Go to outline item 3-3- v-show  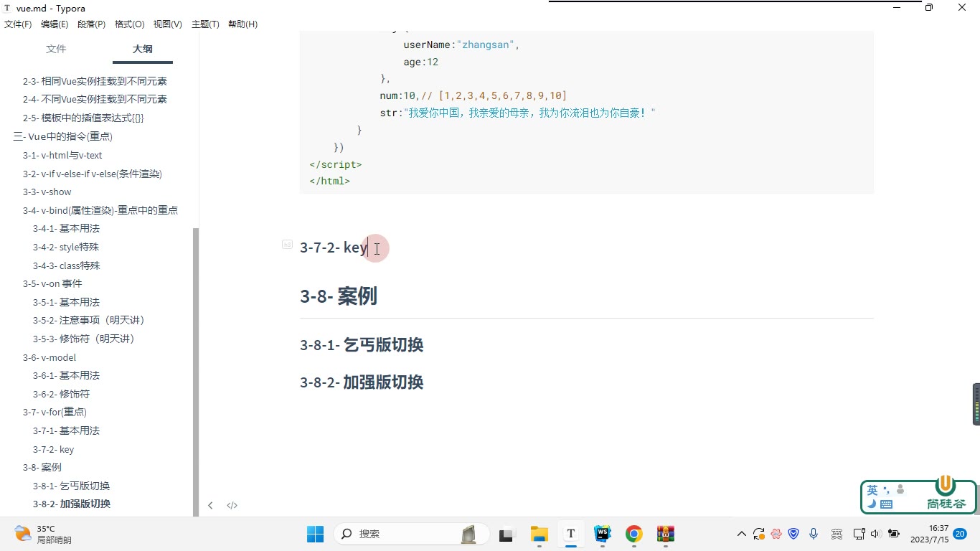pos(47,192)
